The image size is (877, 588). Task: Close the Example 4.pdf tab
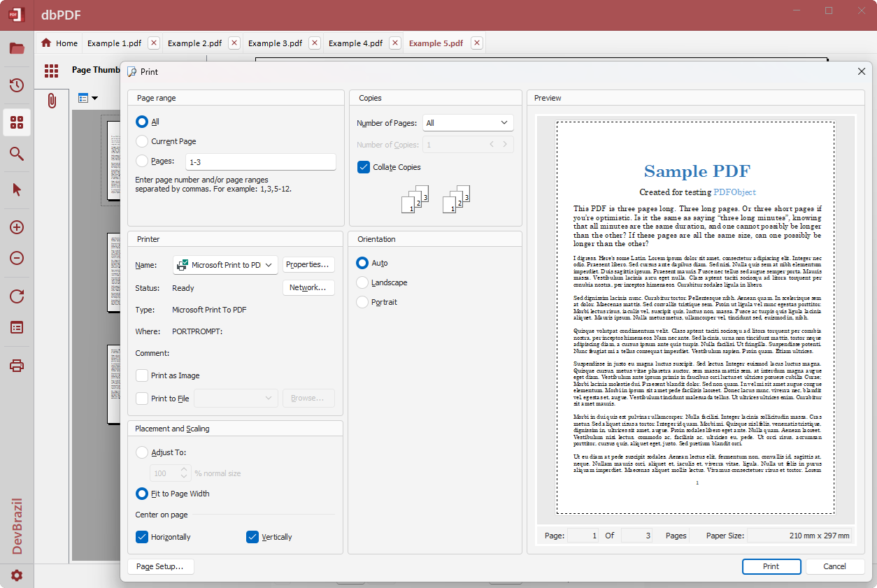(395, 43)
